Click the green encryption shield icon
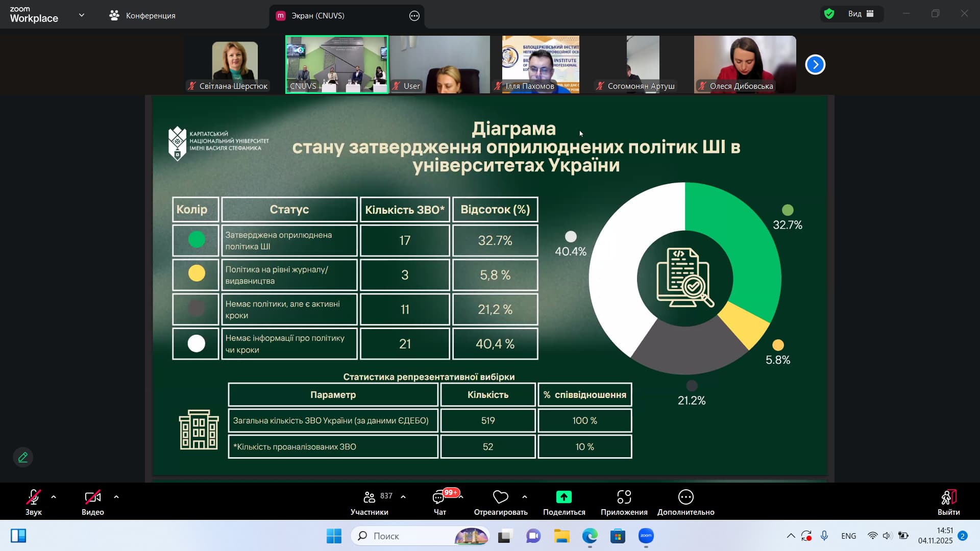980x551 pixels. click(829, 14)
